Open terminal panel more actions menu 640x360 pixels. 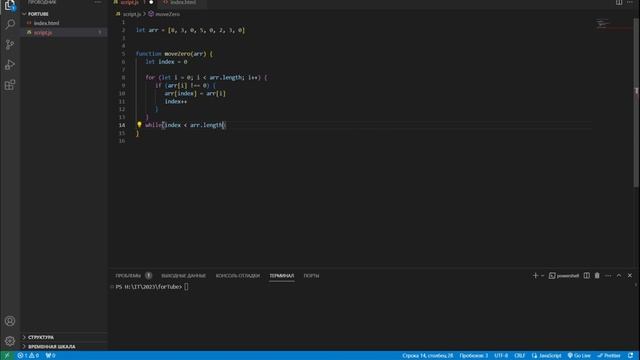tap(608, 276)
